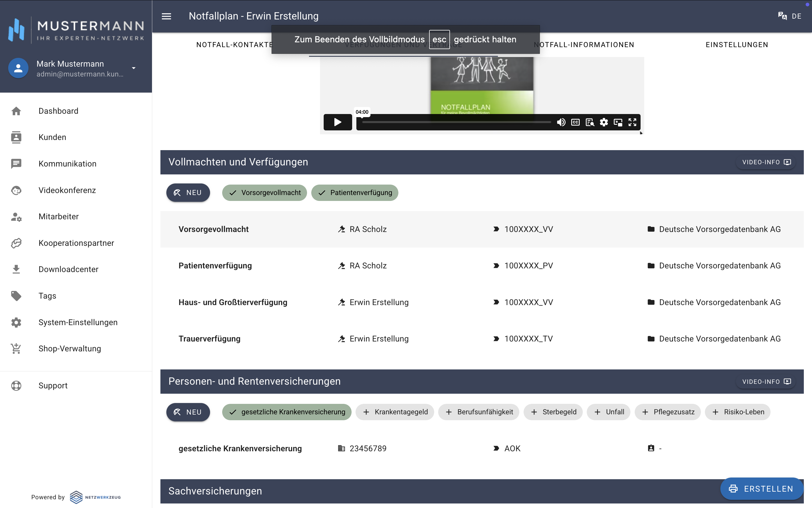The height and width of the screenshot is (508, 812).
Task: Add the Unfall chip
Action: point(609,412)
